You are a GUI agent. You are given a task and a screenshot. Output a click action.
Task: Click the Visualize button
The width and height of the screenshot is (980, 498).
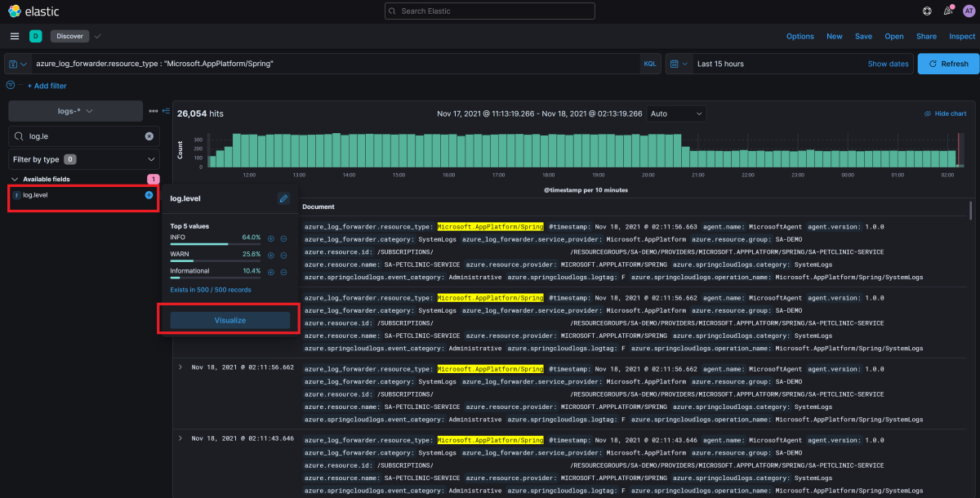pos(229,321)
